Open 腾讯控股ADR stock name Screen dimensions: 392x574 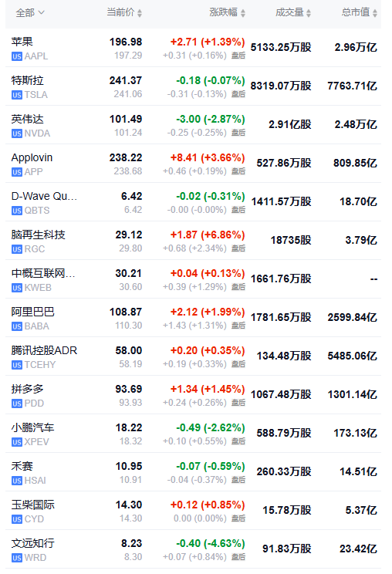click(44, 350)
